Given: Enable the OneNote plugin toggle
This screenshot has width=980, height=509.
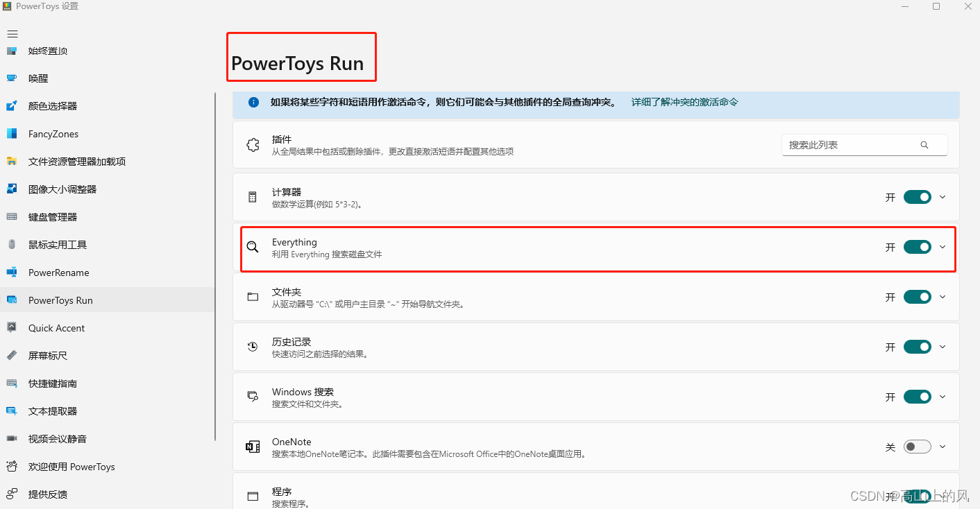Looking at the screenshot, I should (917, 447).
